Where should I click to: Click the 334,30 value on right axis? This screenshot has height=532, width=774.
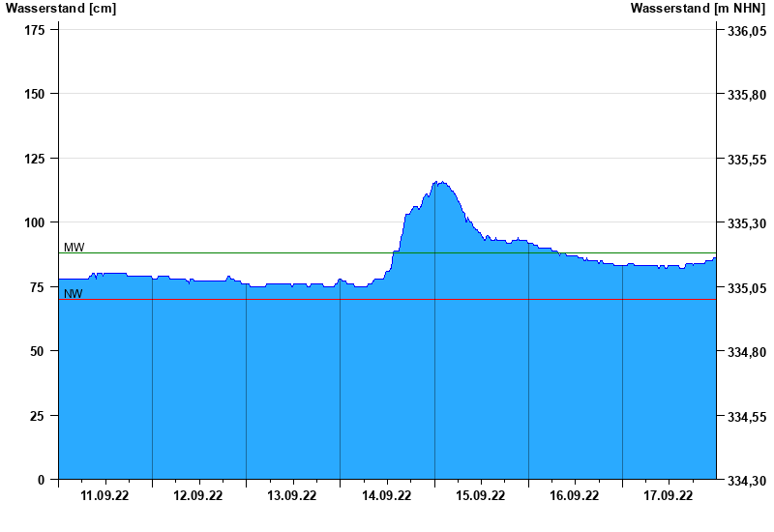[x=747, y=480]
